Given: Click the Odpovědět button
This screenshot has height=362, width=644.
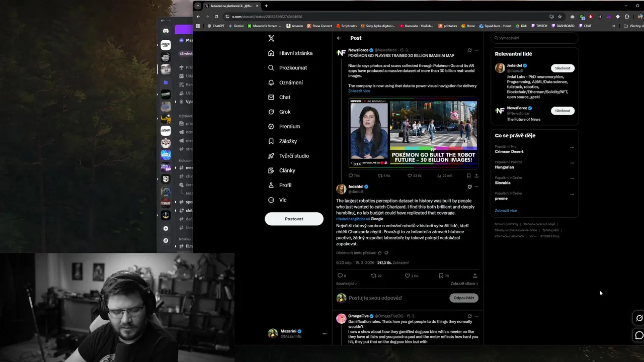Looking at the screenshot, I should (463, 298).
